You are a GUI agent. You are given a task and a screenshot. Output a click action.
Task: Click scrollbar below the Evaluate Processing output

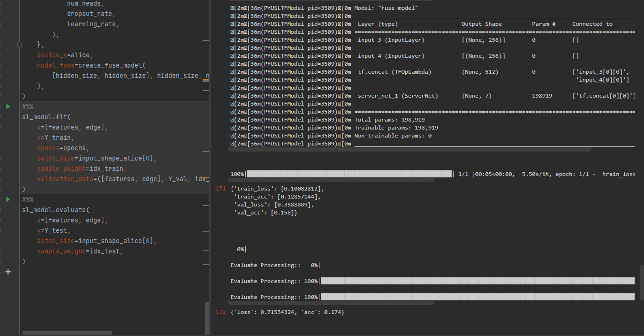click(331, 303)
